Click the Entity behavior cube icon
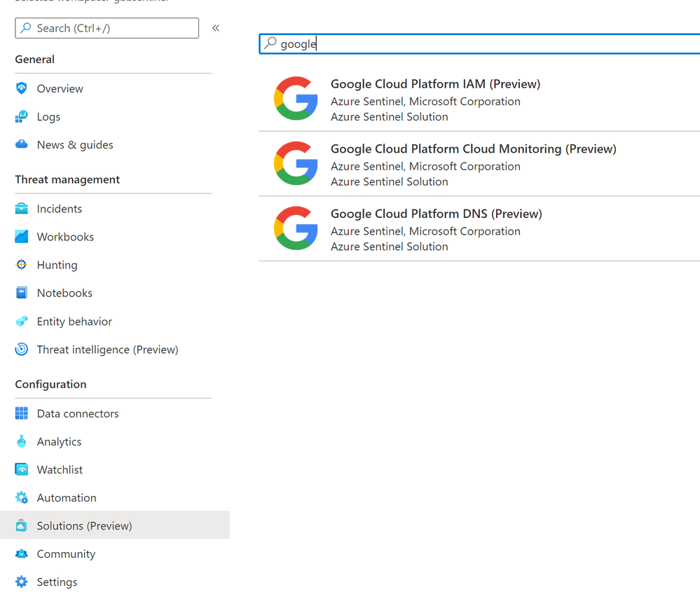The image size is (700, 599). (22, 322)
